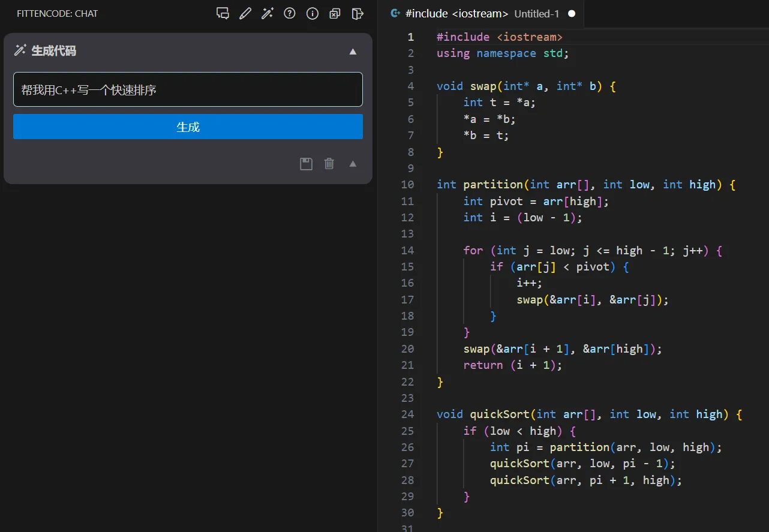Viewport: 769px width, 532px height.
Task: Collapse the 生成代码 panel with header triangle
Action: click(353, 52)
